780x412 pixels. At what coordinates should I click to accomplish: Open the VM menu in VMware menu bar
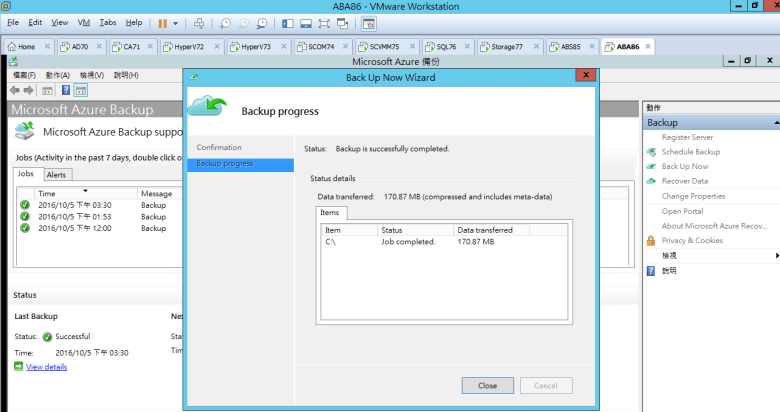[84, 22]
